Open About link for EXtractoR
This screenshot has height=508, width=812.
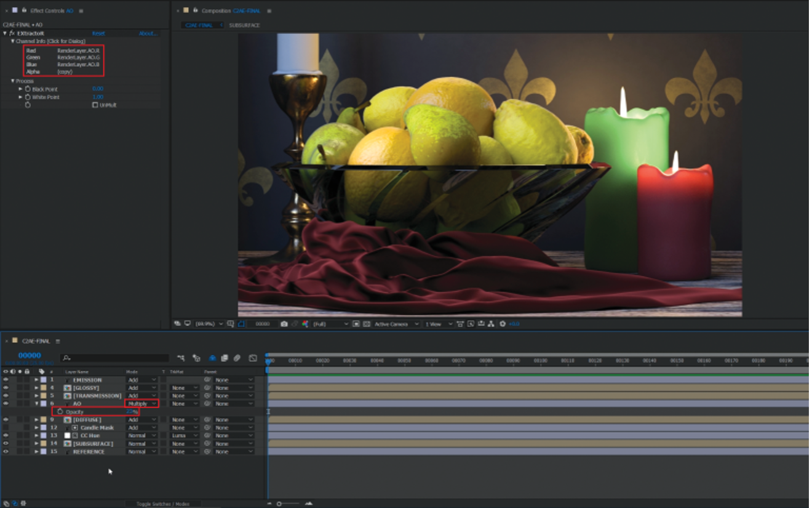pyautogui.click(x=147, y=33)
